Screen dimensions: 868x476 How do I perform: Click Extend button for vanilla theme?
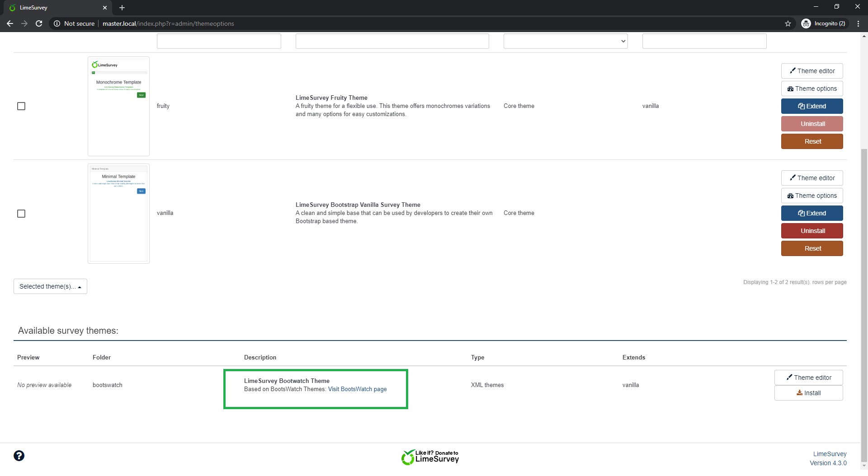pyautogui.click(x=811, y=213)
